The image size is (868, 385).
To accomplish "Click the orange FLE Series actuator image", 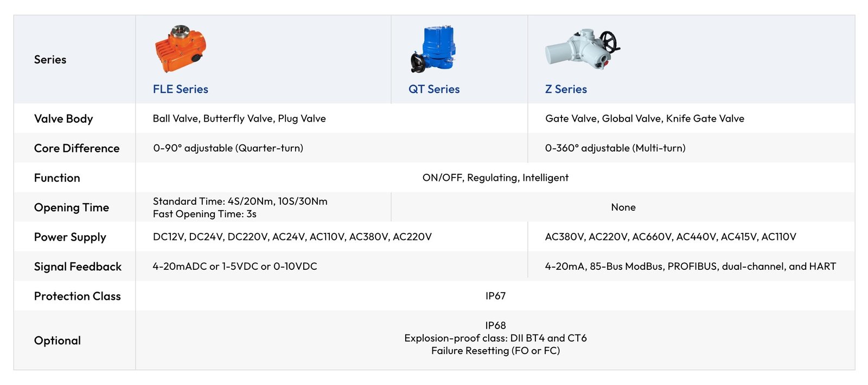I will click(180, 48).
